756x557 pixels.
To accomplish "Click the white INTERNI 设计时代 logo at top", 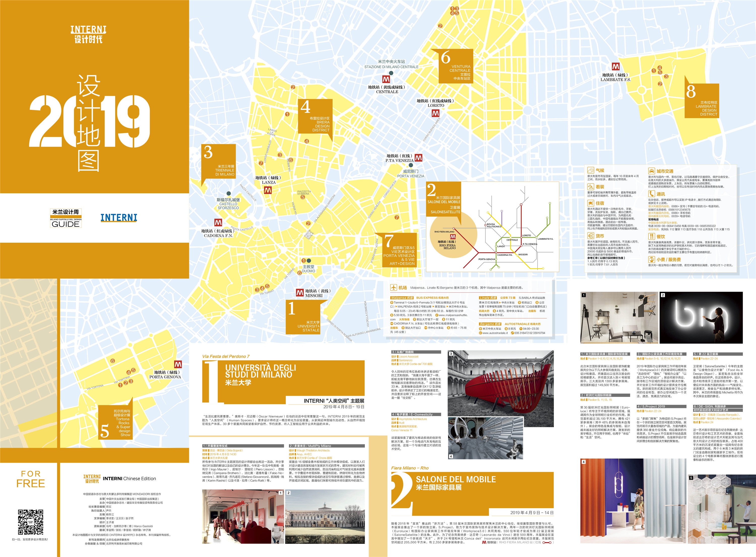I will pos(88,34).
